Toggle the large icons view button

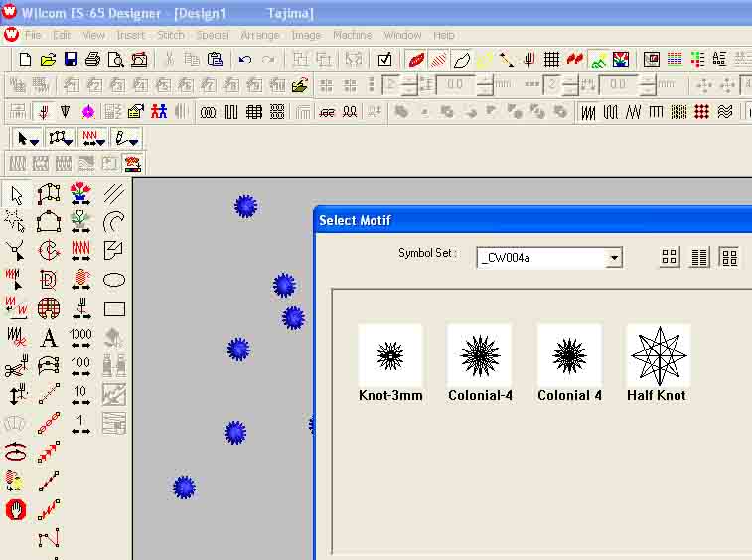pyautogui.click(x=670, y=258)
